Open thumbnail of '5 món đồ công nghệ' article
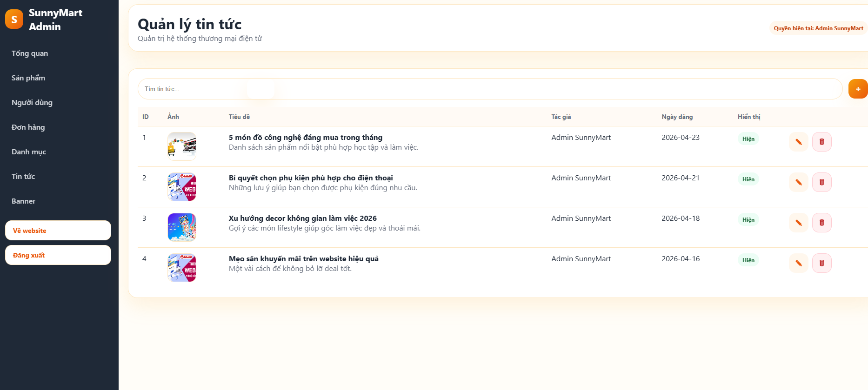The width and height of the screenshot is (868, 390). tap(182, 146)
